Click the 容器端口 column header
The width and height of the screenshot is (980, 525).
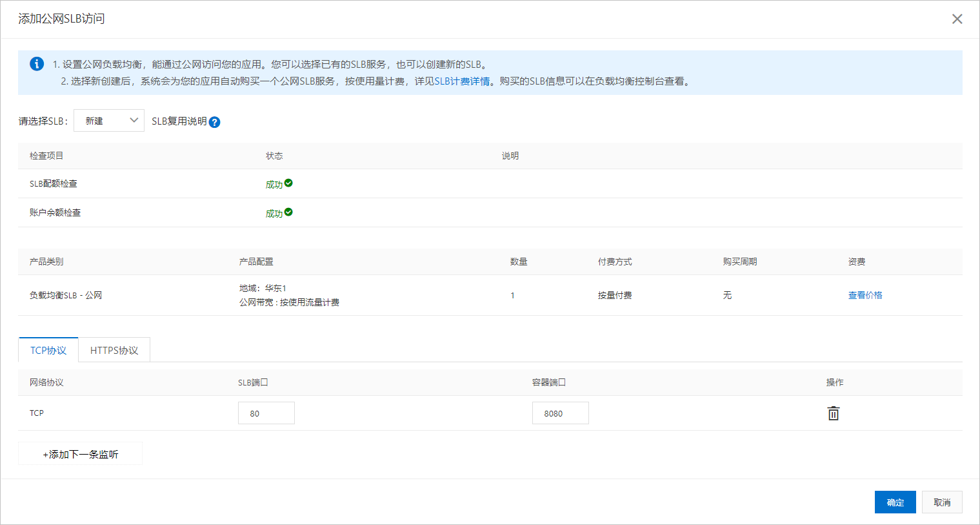549,382
